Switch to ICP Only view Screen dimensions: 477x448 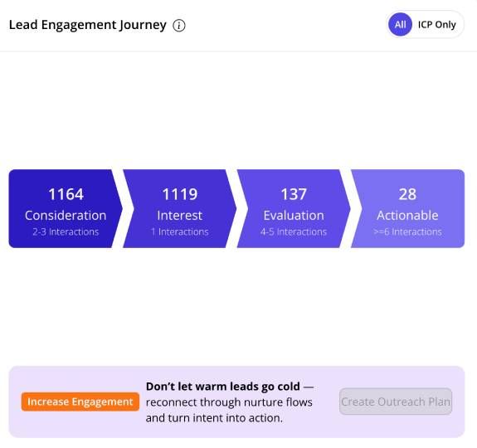point(437,24)
